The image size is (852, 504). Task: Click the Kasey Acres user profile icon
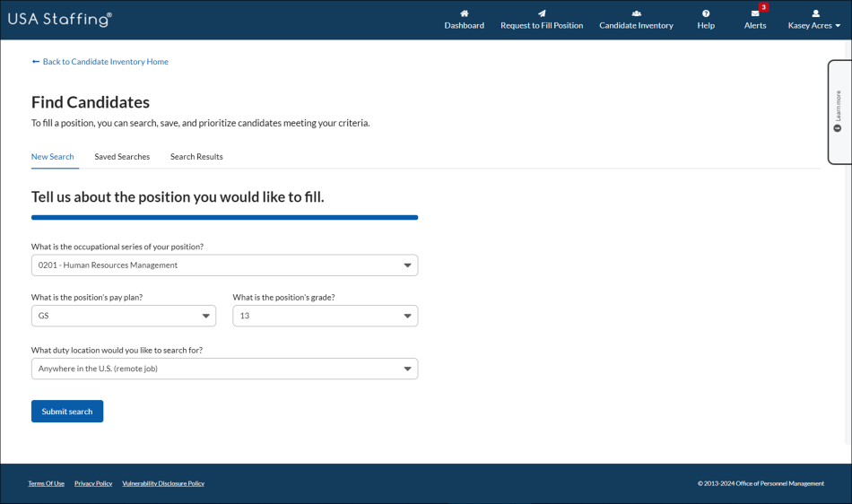pyautogui.click(x=815, y=13)
